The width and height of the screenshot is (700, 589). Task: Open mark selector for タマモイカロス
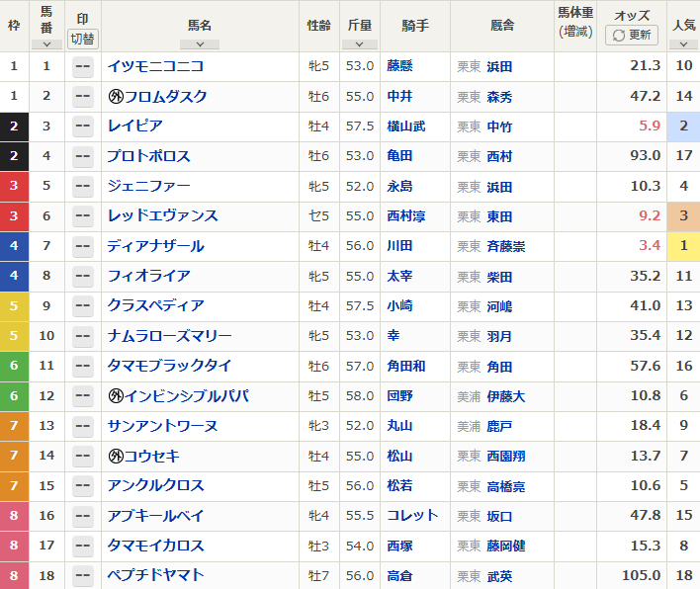[83, 546]
